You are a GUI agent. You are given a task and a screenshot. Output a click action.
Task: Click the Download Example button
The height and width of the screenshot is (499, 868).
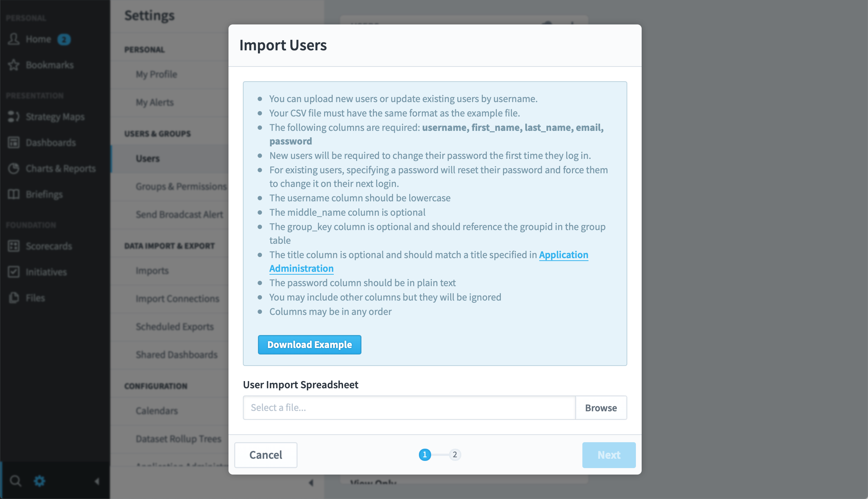click(x=310, y=345)
